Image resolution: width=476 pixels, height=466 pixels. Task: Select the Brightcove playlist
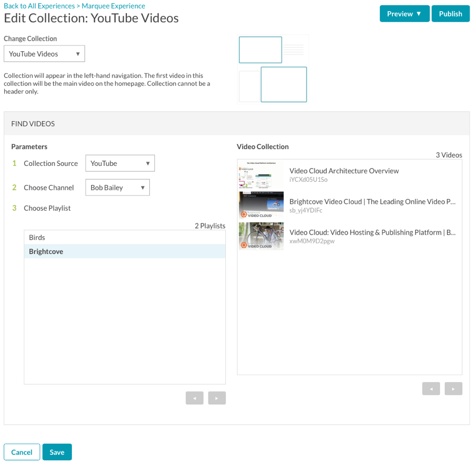coord(125,251)
